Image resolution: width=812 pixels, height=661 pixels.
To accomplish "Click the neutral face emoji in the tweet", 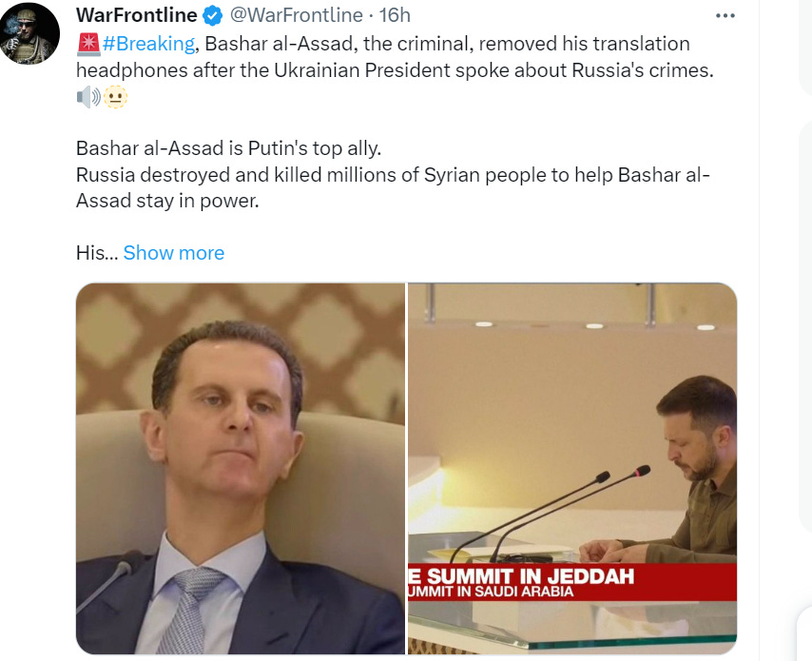I will click(x=115, y=97).
